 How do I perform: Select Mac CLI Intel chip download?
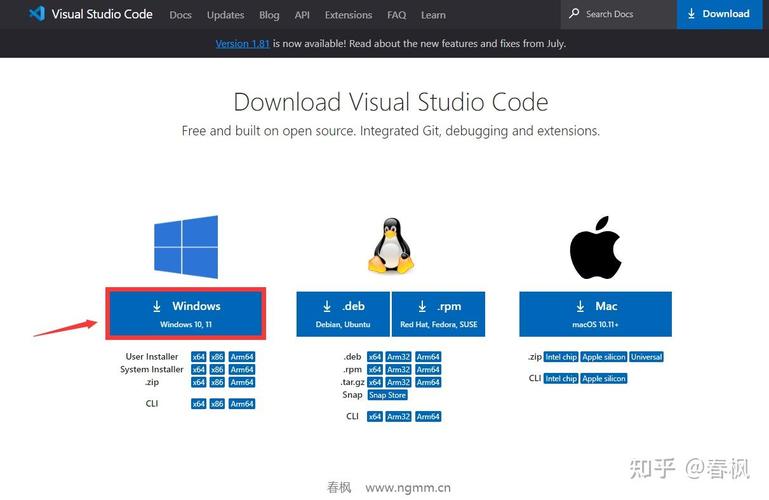click(x=561, y=378)
